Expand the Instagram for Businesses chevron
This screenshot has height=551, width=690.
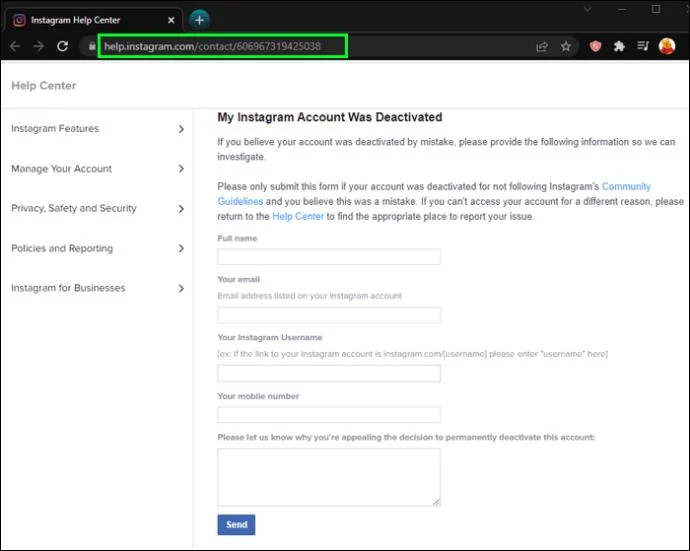pyautogui.click(x=181, y=289)
